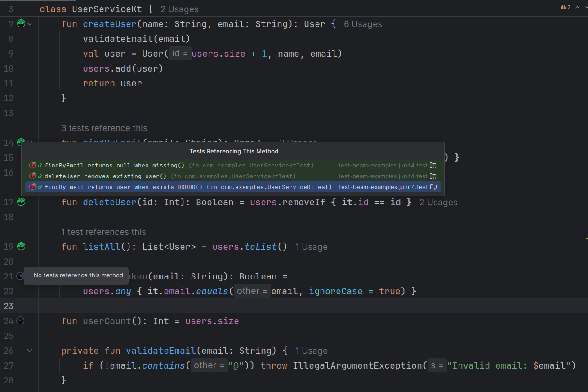Screen dimensions: 588x392
Task: Click the green gutter icon beside deleteUser
Action: [21, 202]
